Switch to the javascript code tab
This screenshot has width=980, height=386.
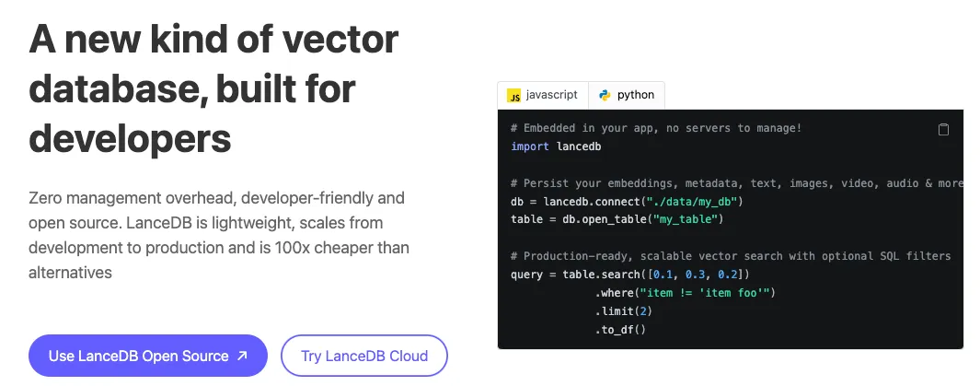click(x=543, y=95)
